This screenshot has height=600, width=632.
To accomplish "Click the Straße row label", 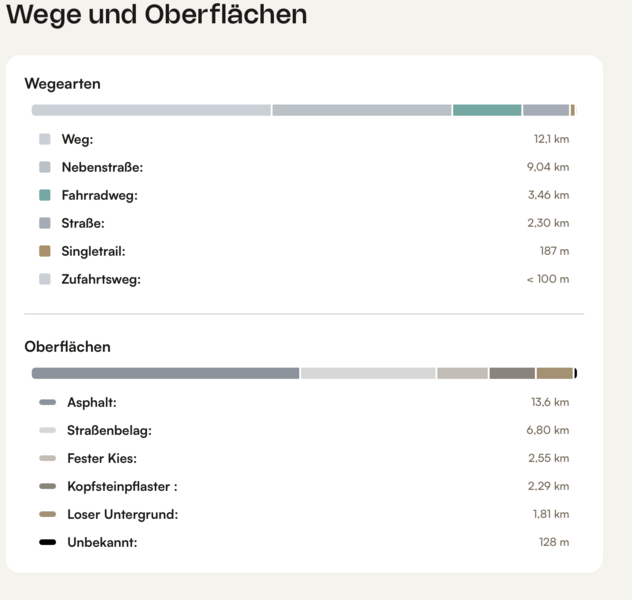I will 83,223.
